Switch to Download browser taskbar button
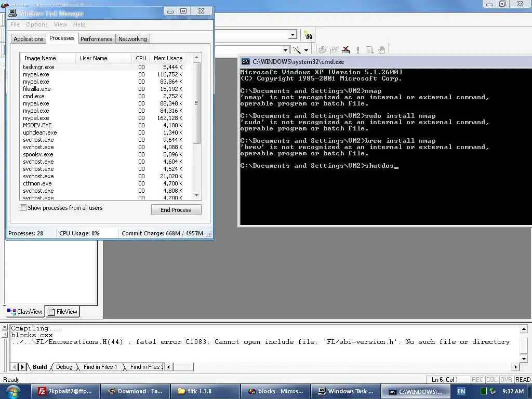Image resolution: width=532 pixels, height=399 pixels. tap(136, 391)
